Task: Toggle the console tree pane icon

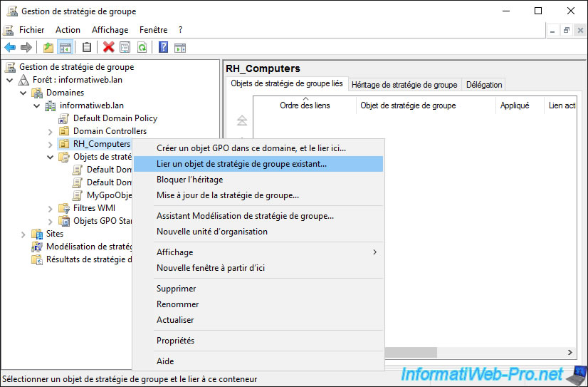Action: tap(65, 47)
